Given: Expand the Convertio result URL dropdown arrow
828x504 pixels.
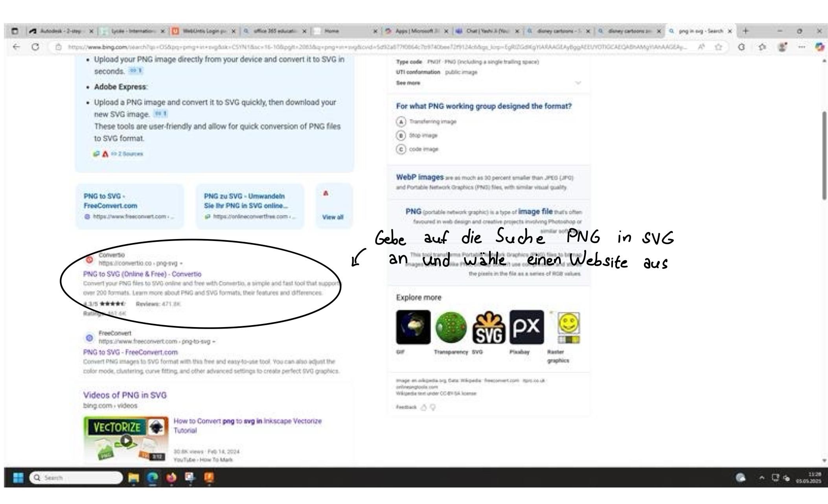Looking at the screenshot, I should (181, 263).
